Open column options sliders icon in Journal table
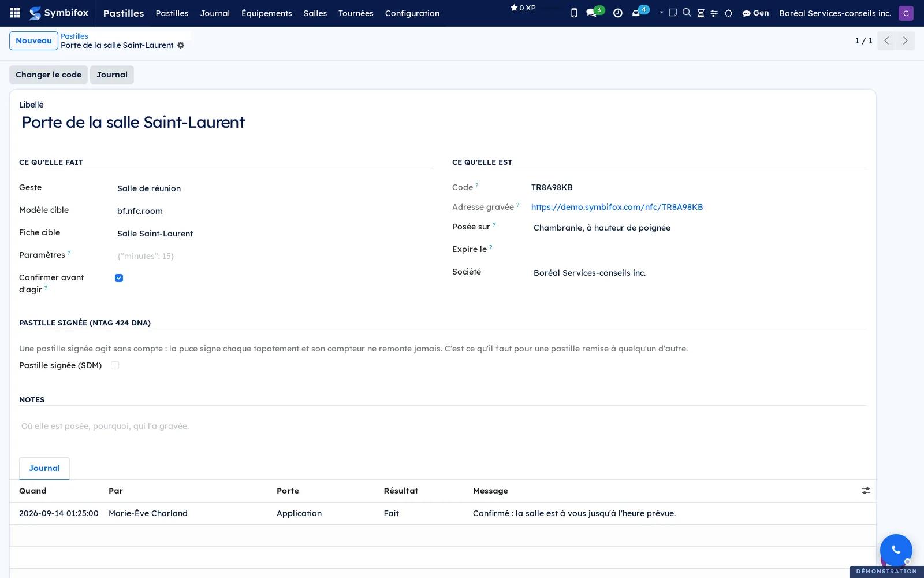This screenshot has width=924, height=578. click(866, 491)
